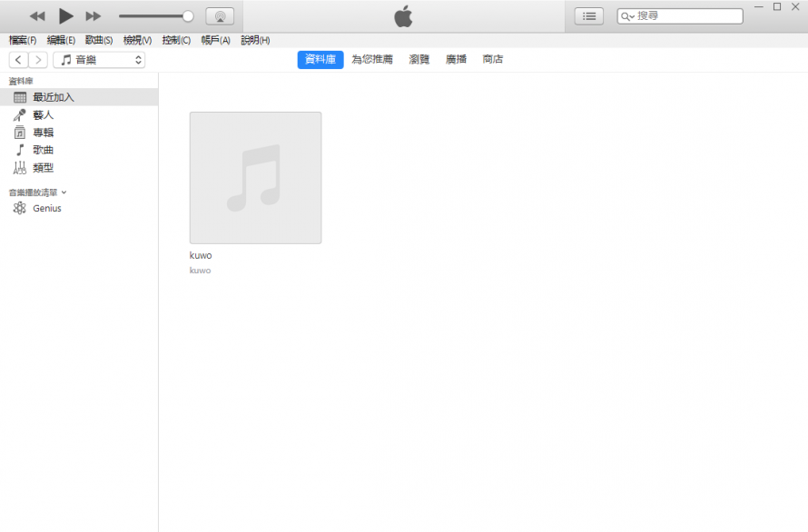This screenshot has height=532, width=808.
Task: Click the 歌曲 music note icon
Action: [x=20, y=150]
